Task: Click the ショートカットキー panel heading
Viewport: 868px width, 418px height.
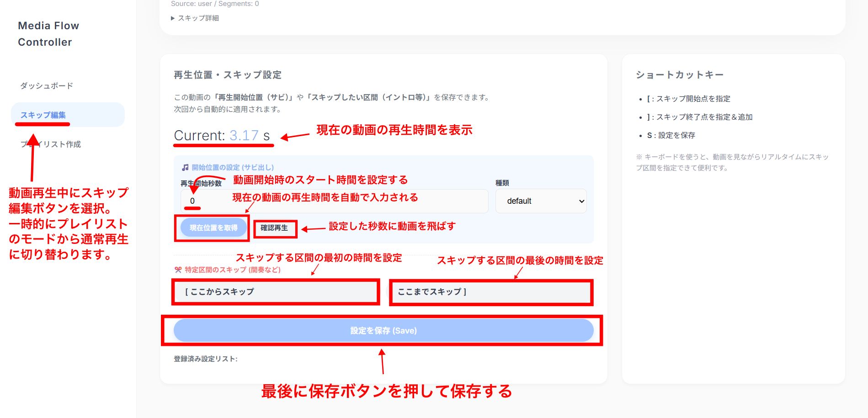Action: 679,74
